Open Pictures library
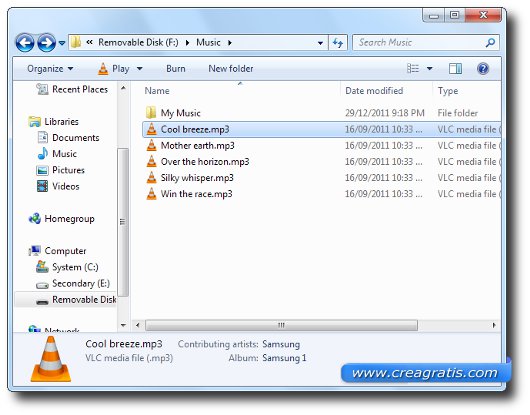Screen dimensions: 530x415 (x=68, y=170)
